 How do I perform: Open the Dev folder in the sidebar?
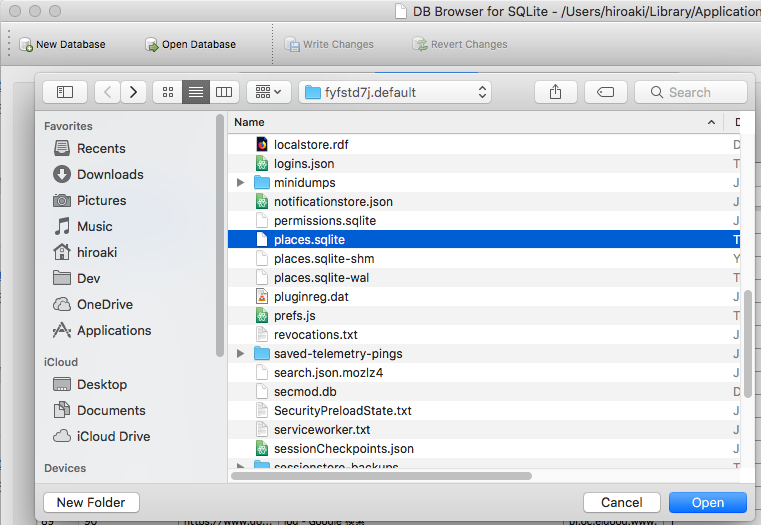77,279
